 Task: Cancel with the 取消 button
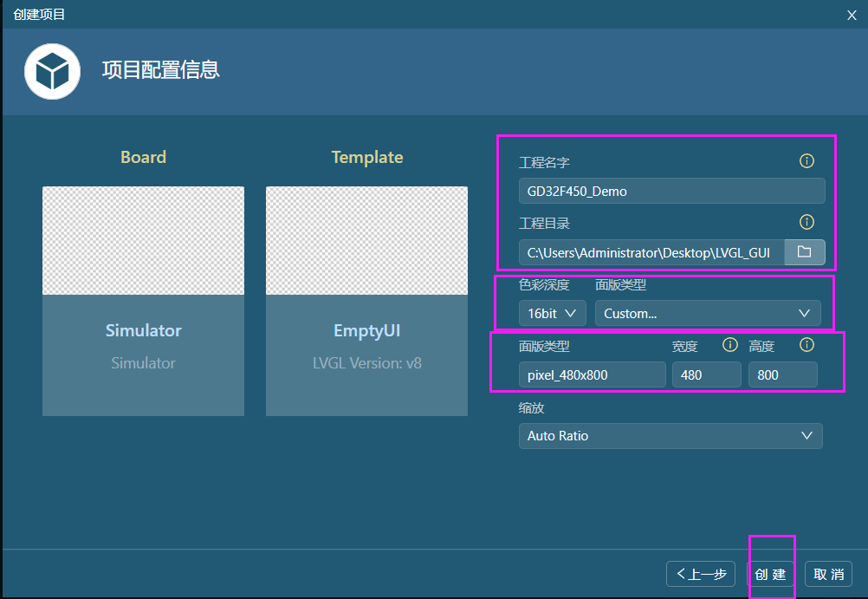pos(829,574)
